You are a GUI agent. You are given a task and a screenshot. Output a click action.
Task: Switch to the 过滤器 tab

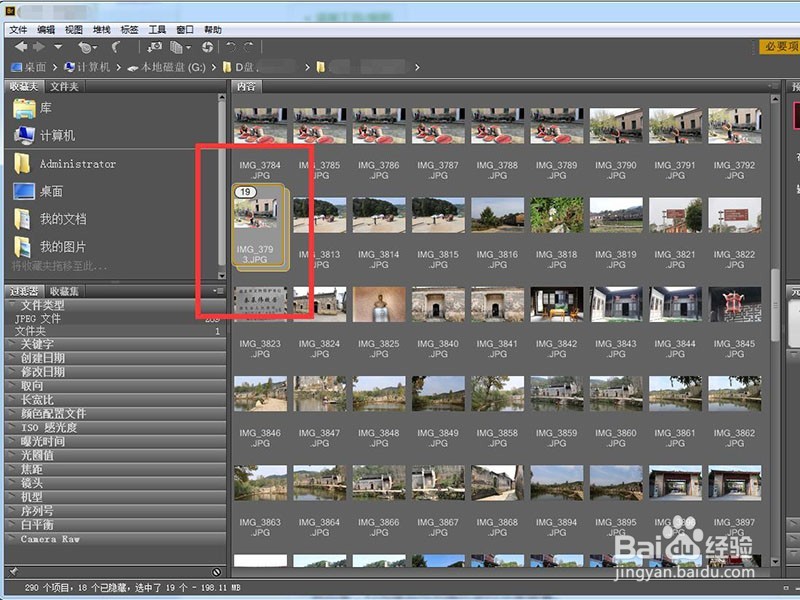[24, 291]
